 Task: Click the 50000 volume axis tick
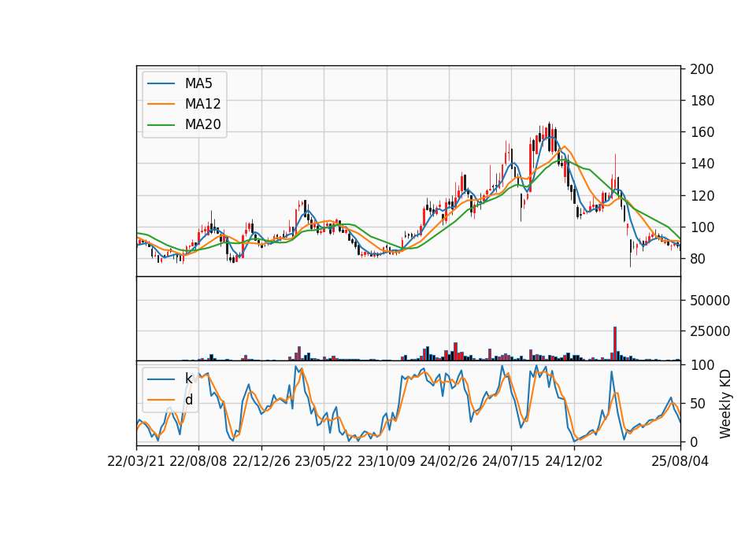point(710,300)
